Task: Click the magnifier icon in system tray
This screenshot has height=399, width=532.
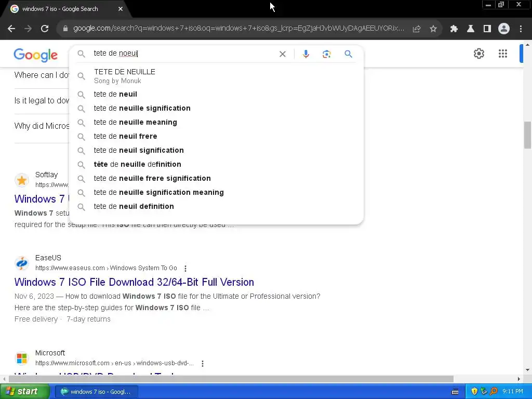Action: point(494,392)
